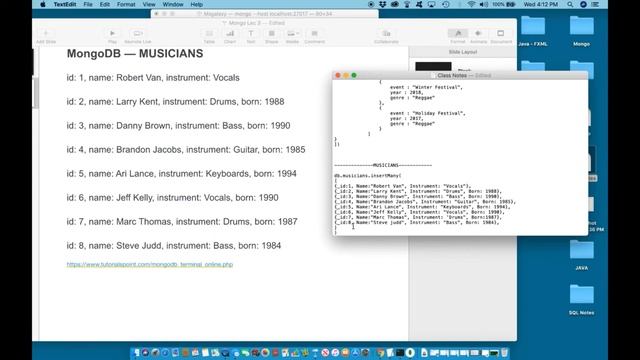Open the Mongo desktop folder
This screenshot has height=360, width=640.
[x=581, y=31]
